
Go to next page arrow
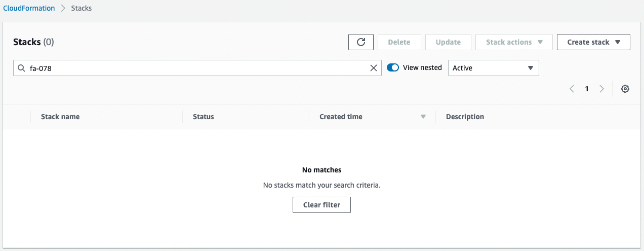[601, 89]
